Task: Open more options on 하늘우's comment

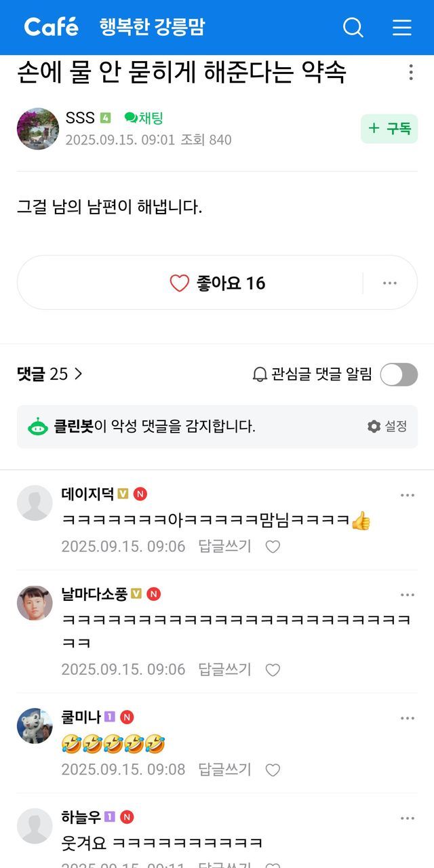Action: coord(407,818)
